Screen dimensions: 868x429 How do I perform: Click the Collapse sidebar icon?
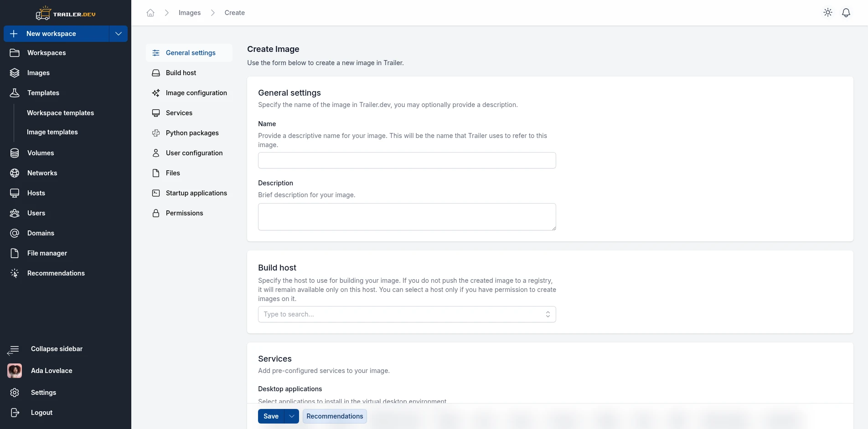tap(13, 350)
